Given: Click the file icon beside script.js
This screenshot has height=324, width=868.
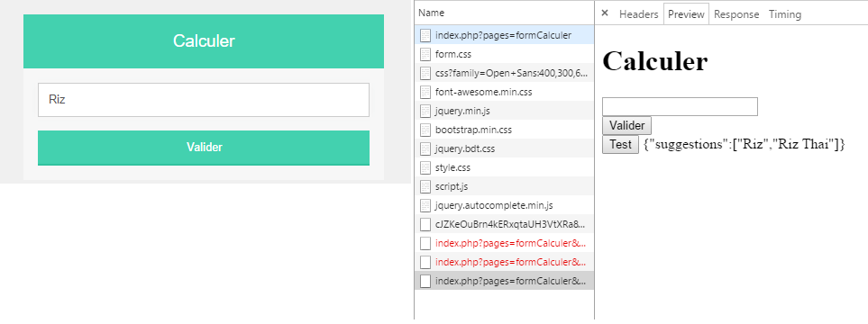Looking at the screenshot, I should (425, 186).
